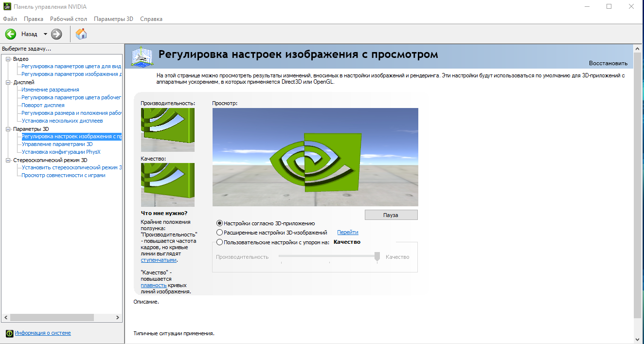This screenshot has width=644, height=344.
Task: Click the Дисплей category label
Action: (x=24, y=82)
